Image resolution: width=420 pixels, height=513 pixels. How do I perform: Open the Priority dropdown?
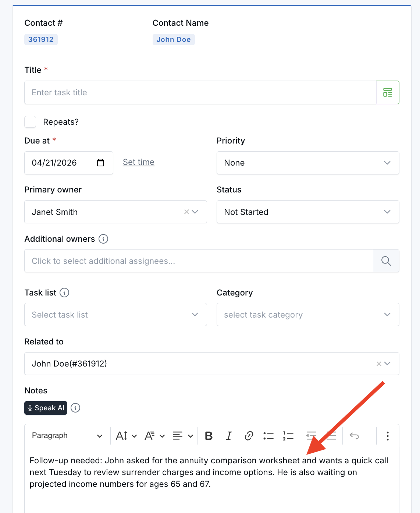click(387, 163)
